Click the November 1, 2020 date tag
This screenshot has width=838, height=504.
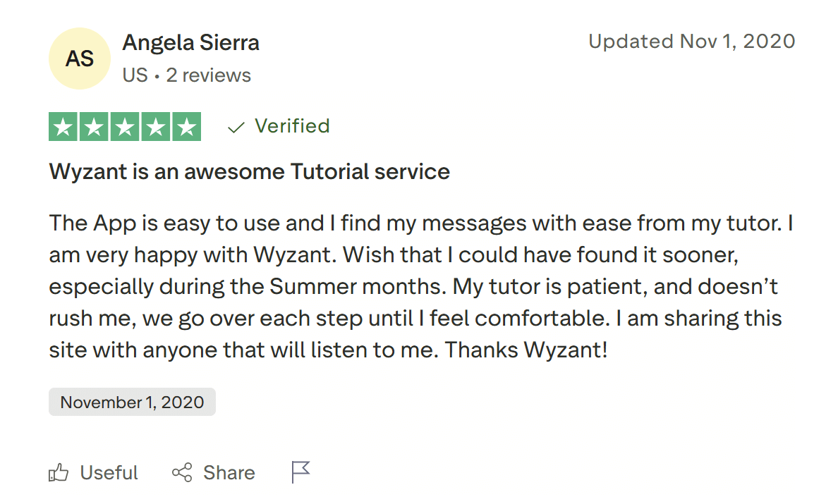point(132,402)
